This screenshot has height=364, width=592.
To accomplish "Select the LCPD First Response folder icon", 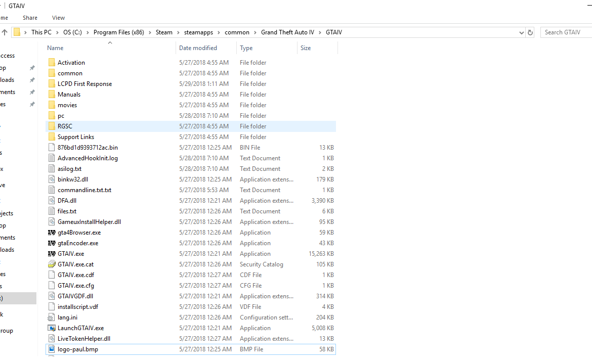I will pyautogui.click(x=52, y=84).
